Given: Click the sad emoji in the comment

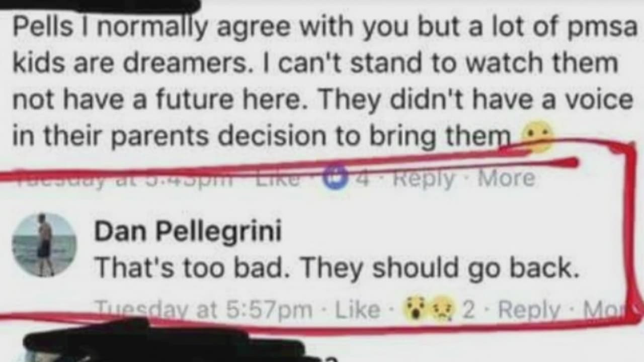Looking at the screenshot, I should point(538,137).
